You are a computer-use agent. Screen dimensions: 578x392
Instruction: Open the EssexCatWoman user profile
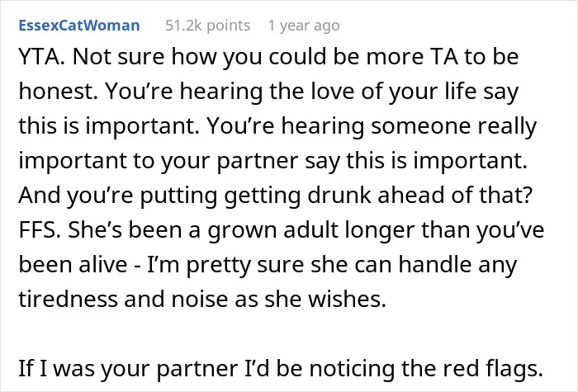coord(79,26)
